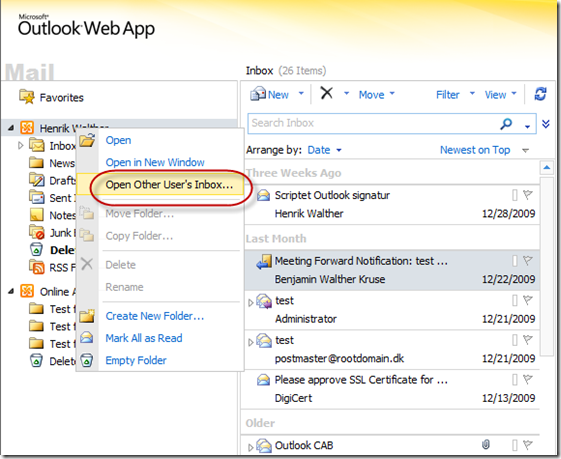Choose Open from the context menu

[118, 140]
